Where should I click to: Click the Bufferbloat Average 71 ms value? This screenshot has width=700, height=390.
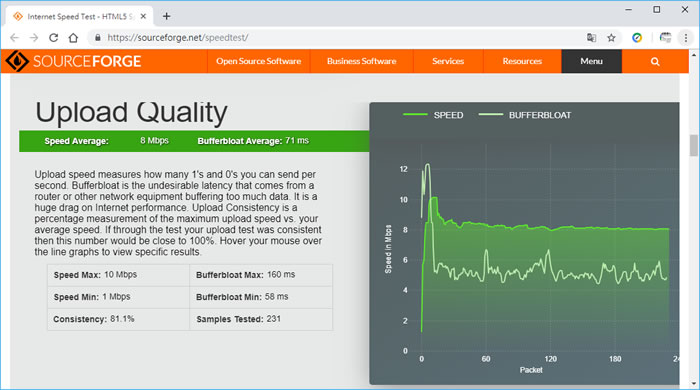click(297, 141)
